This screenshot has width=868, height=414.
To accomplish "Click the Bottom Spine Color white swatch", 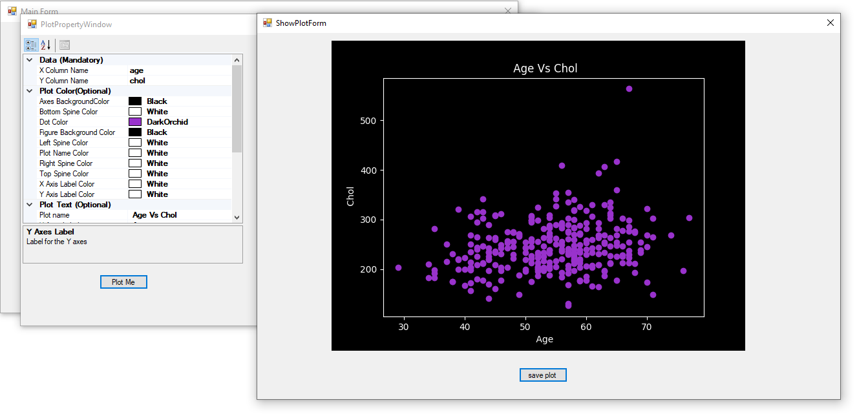I will (135, 112).
